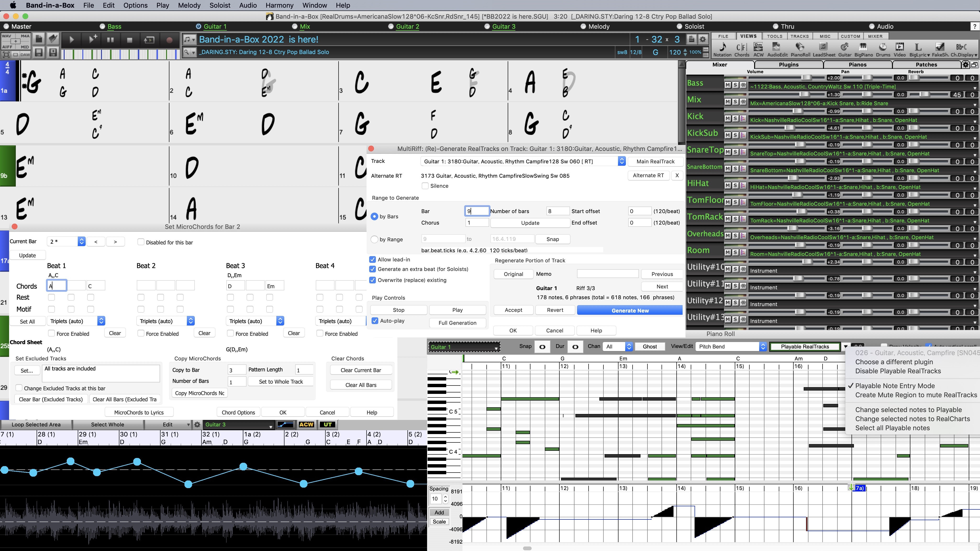Viewport: 980px width, 551px height.
Task: Click the Play and Generate button
Action: pyautogui.click(x=92, y=39)
